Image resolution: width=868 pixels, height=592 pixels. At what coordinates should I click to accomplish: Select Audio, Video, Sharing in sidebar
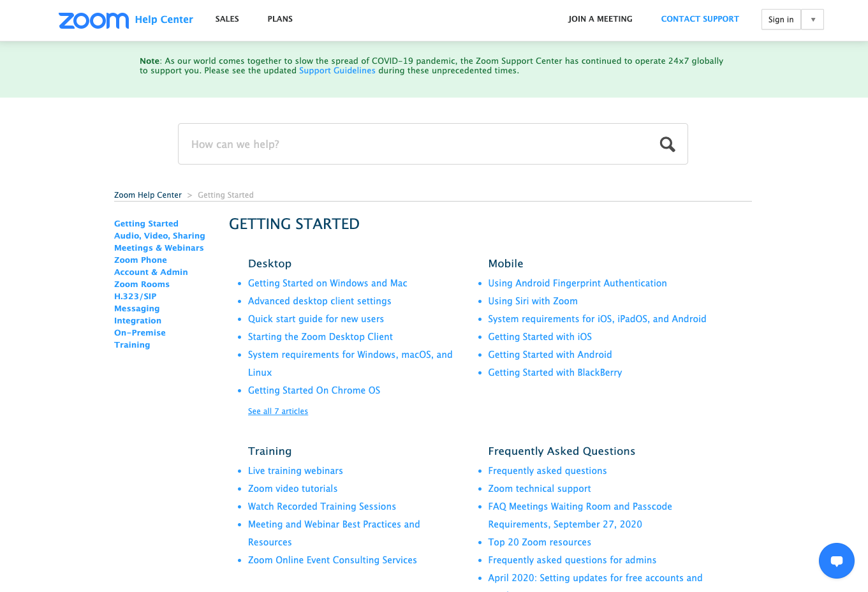tap(159, 236)
